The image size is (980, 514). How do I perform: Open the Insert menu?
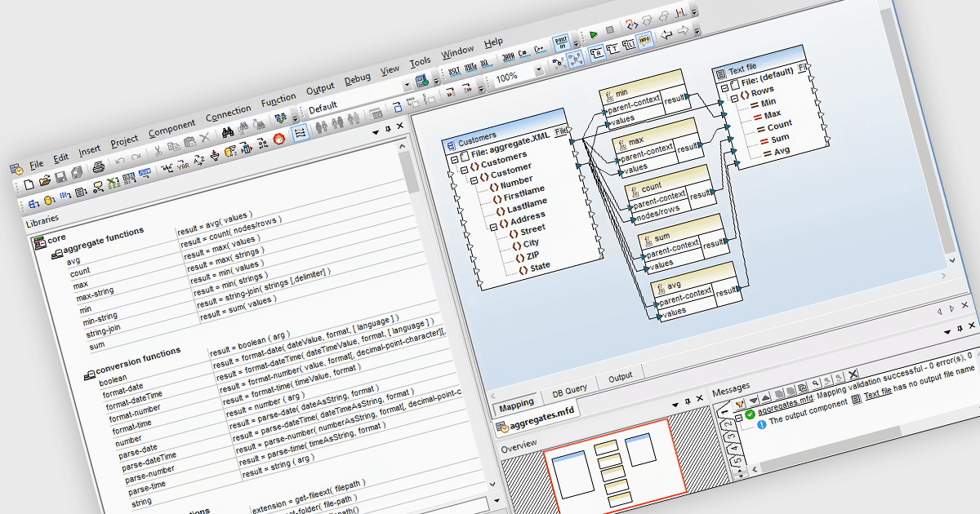(90, 151)
